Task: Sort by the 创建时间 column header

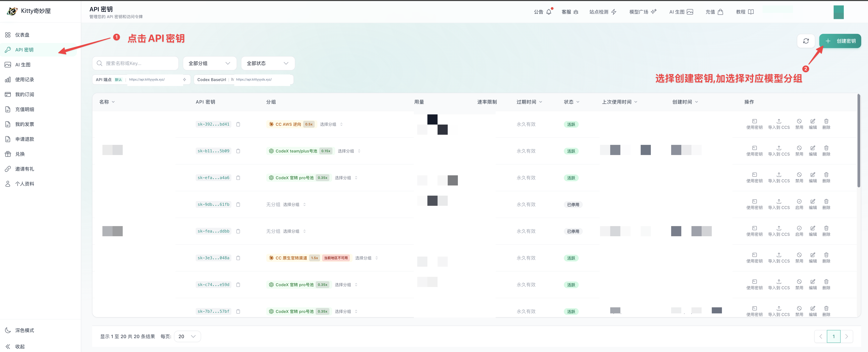Action: [685, 102]
